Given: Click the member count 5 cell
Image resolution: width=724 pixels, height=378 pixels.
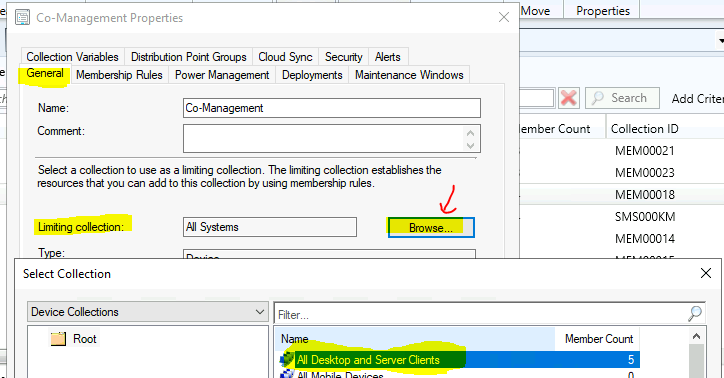Looking at the screenshot, I should click(x=631, y=360).
